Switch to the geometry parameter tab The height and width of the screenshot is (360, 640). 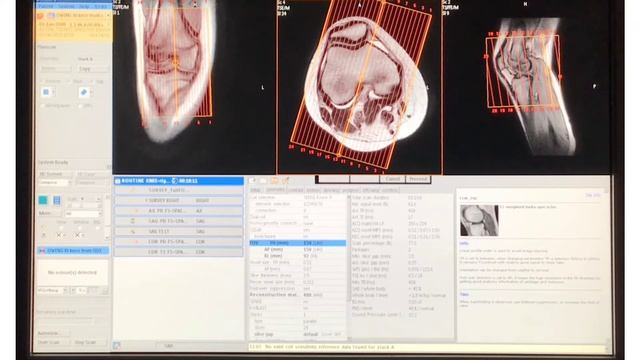[x=275, y=191]
